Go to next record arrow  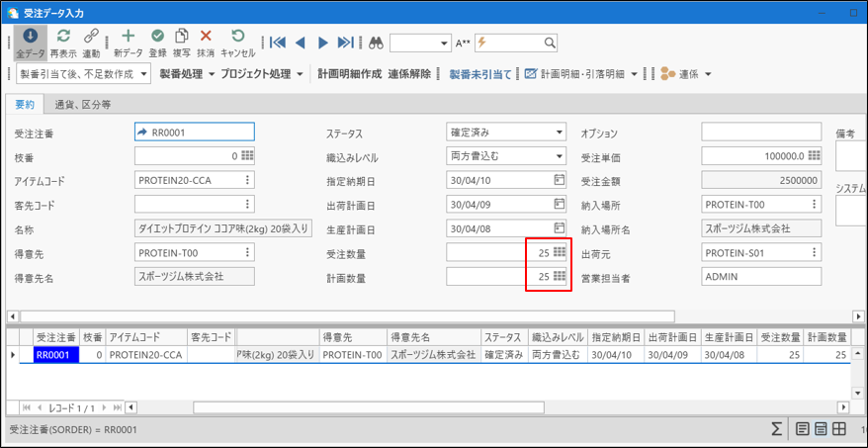coord(323,43)
